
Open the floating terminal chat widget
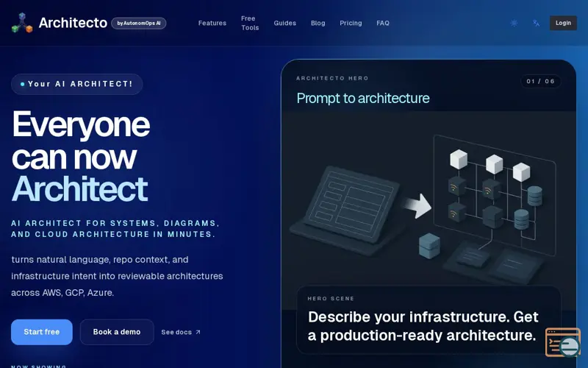coord(563,342)
